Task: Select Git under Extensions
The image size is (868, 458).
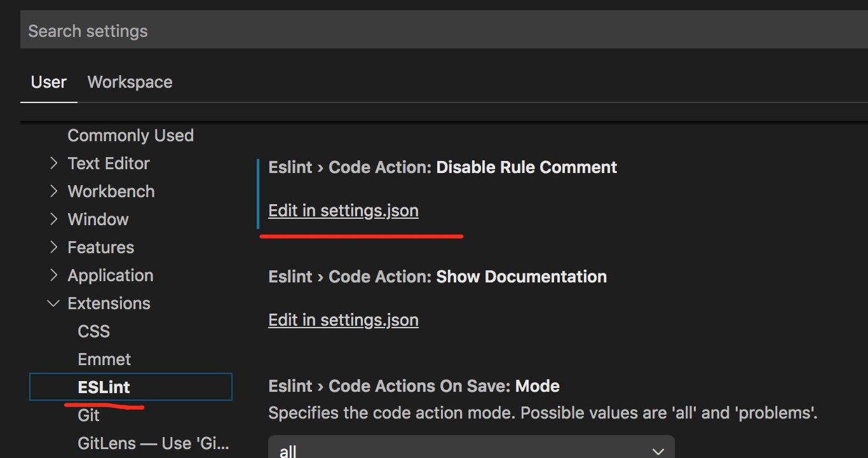Action: click(88, 415)
